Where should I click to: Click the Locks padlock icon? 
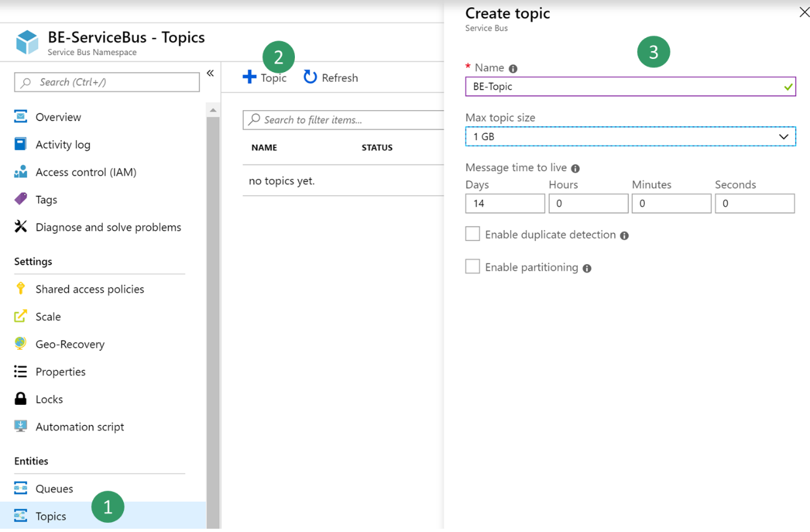pos(21,399)
